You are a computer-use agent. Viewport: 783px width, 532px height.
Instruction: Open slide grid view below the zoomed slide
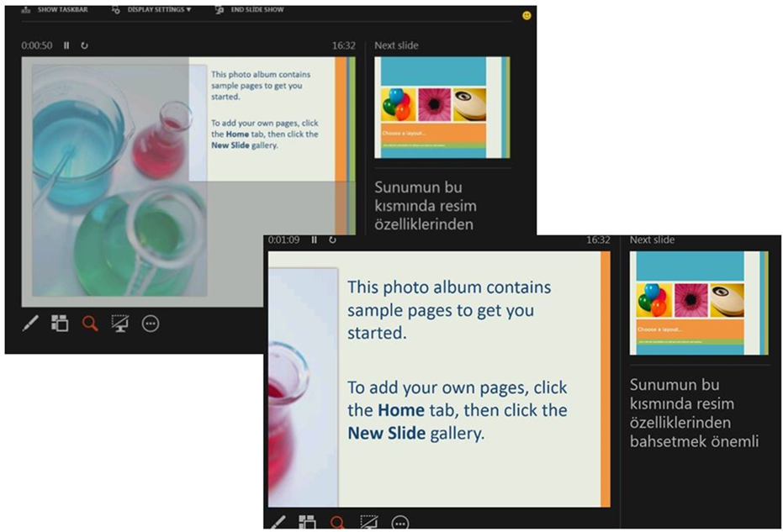tap(307, 523)
